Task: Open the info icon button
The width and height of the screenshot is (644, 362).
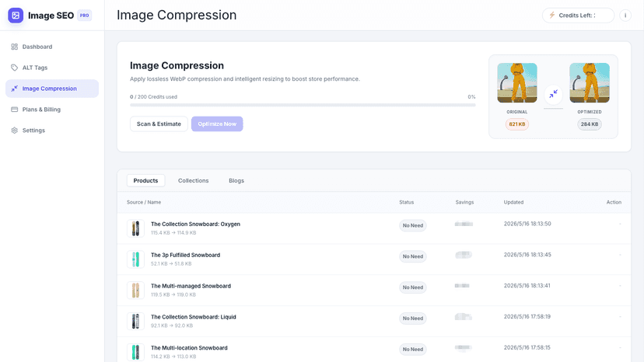Action: (x=625, y=16)
